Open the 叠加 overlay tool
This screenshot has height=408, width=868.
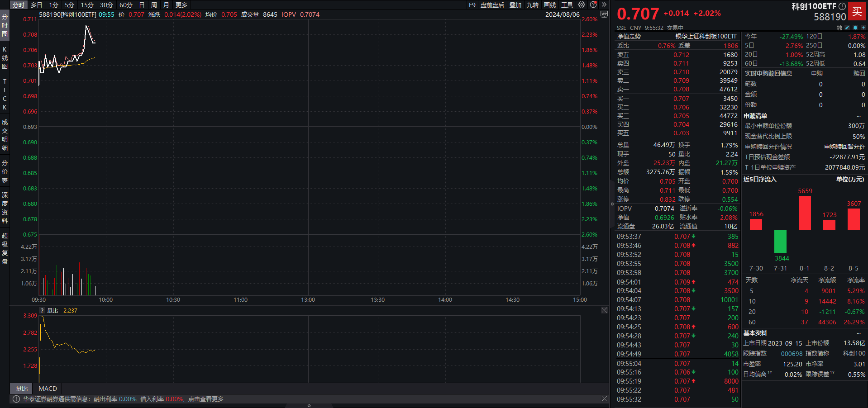tap(515, 5)
